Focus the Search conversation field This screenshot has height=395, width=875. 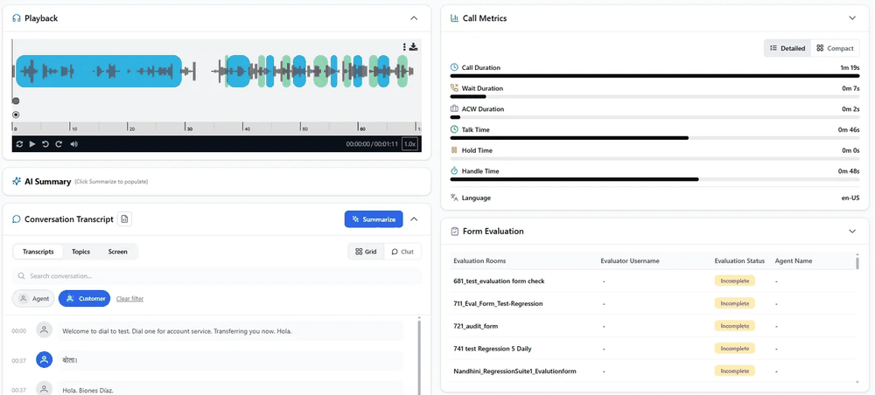(217, 276)
